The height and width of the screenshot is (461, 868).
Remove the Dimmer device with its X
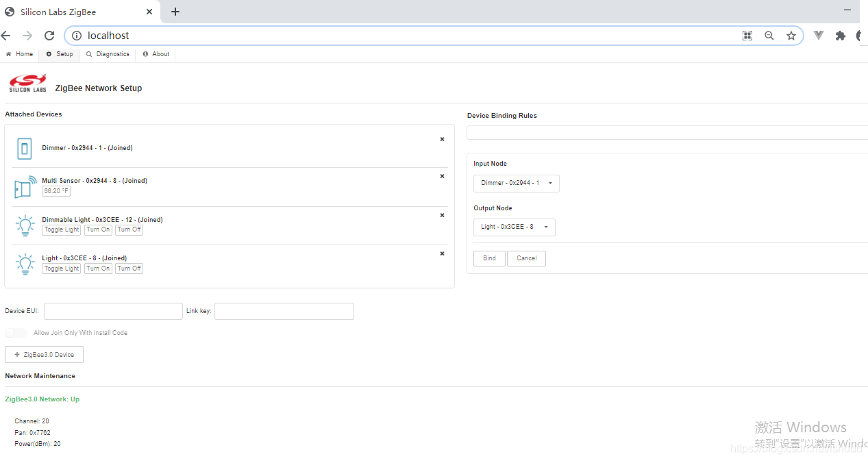tap(442, 139)
